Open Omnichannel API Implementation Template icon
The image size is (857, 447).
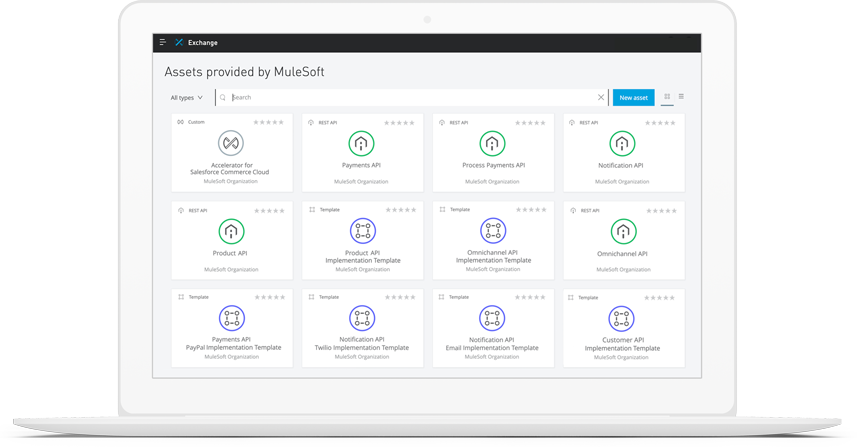pyautogui.click(x=493, y=231)
